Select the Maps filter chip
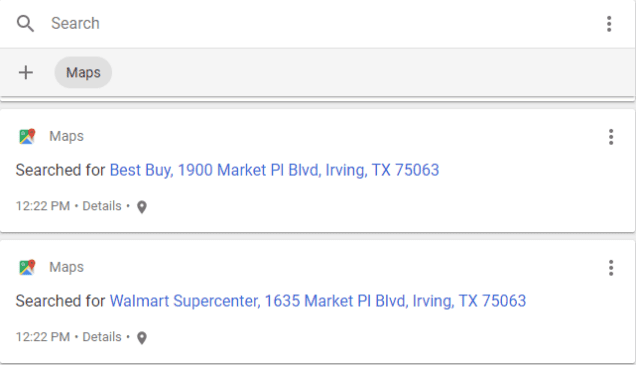636x365 pixels. [x=83, y=73]
